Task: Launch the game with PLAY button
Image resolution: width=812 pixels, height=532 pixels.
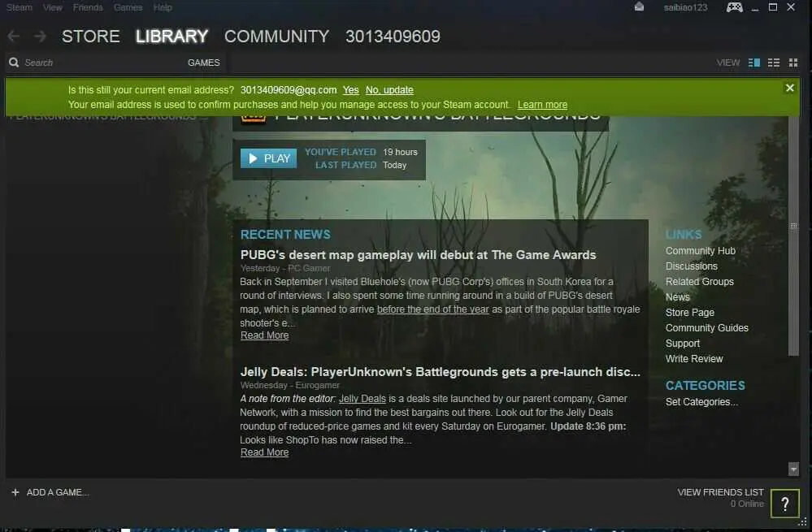Action: click(268, 158)
